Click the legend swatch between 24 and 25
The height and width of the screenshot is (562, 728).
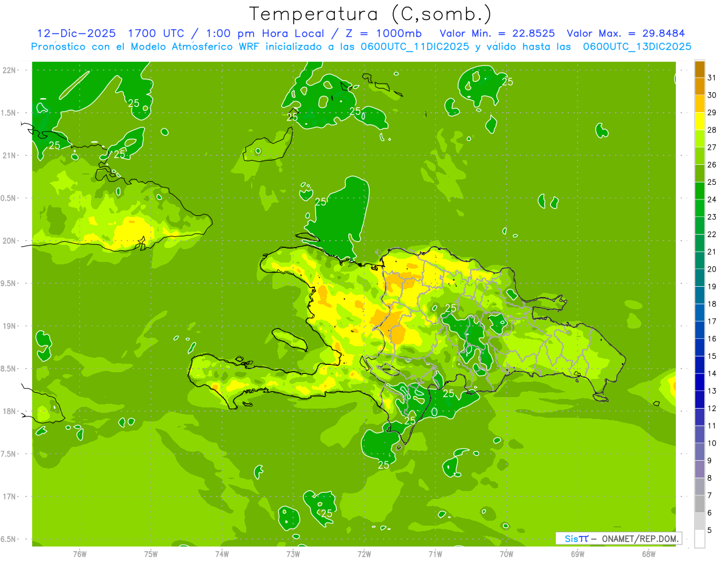[x=699, y=191]
